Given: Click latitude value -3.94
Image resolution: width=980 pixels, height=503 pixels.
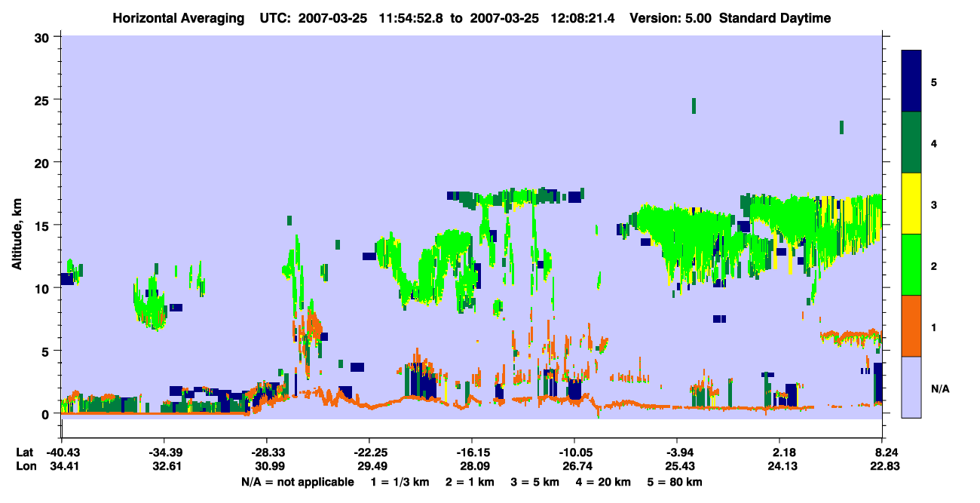Looking at the screenshot, I should coord(677,452).
